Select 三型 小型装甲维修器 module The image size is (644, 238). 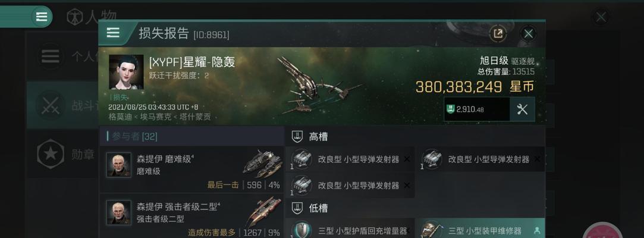(x=482, y=228)
